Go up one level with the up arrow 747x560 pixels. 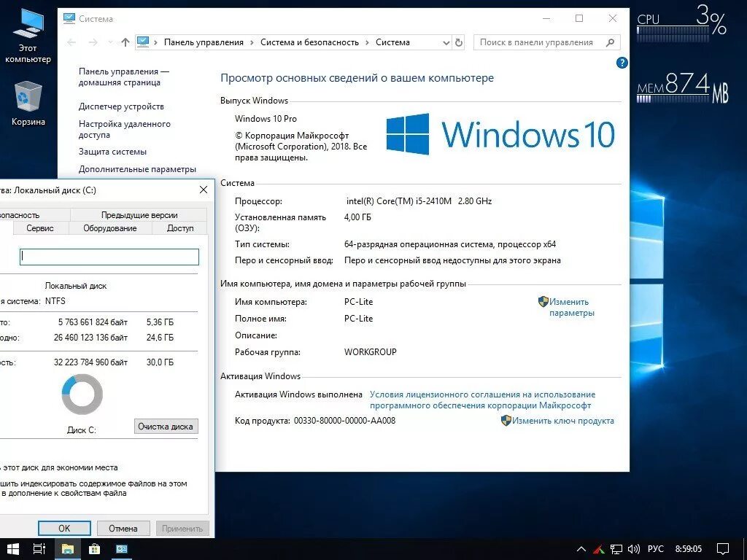pyautogui.click(x=125, y=42)
